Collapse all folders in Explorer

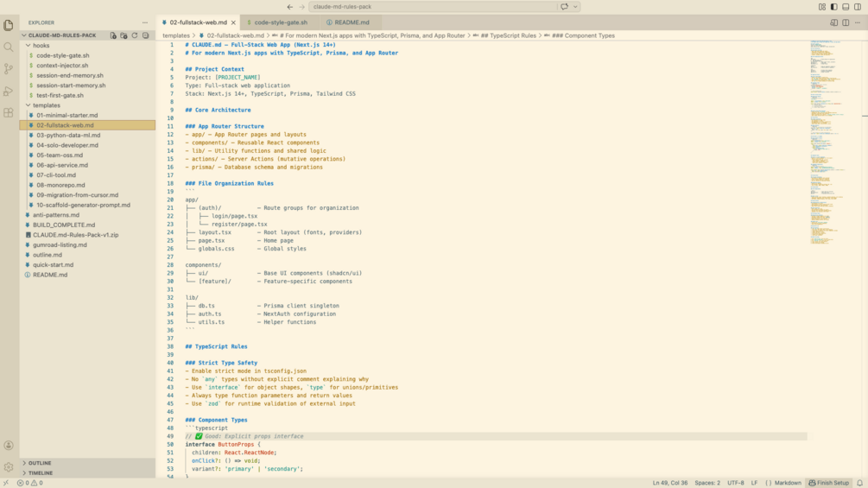coord(146,35)
